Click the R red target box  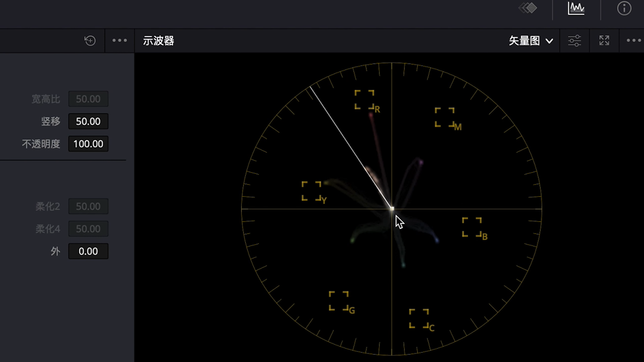coord(364,100)
